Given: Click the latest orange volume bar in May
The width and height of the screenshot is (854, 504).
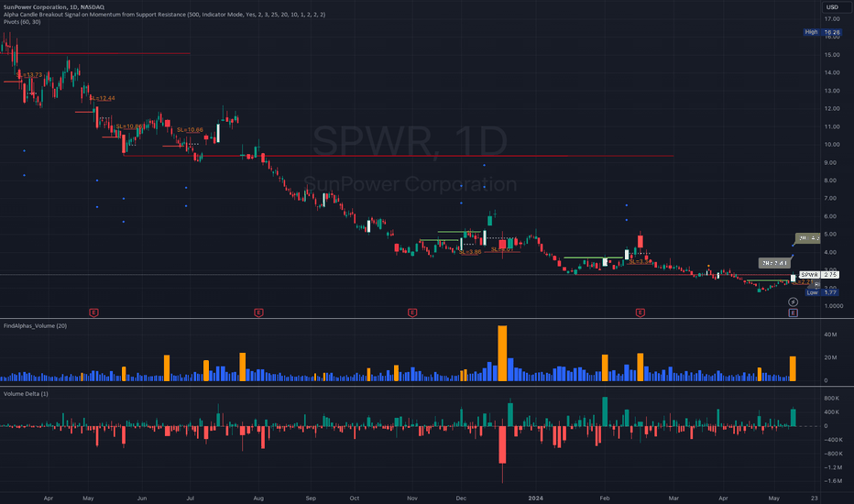Looking at the screenshot, I should pyautogui.click(x=793, y=368).
